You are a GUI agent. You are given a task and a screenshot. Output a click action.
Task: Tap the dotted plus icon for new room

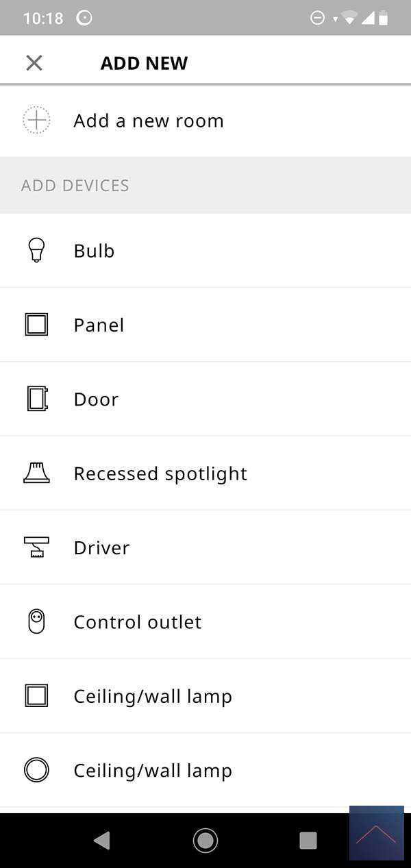36,121
